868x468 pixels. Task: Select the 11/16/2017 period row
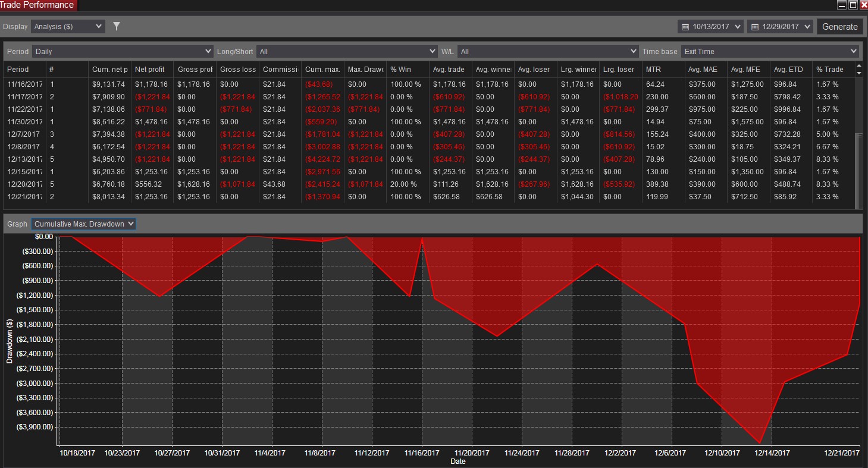429,84
